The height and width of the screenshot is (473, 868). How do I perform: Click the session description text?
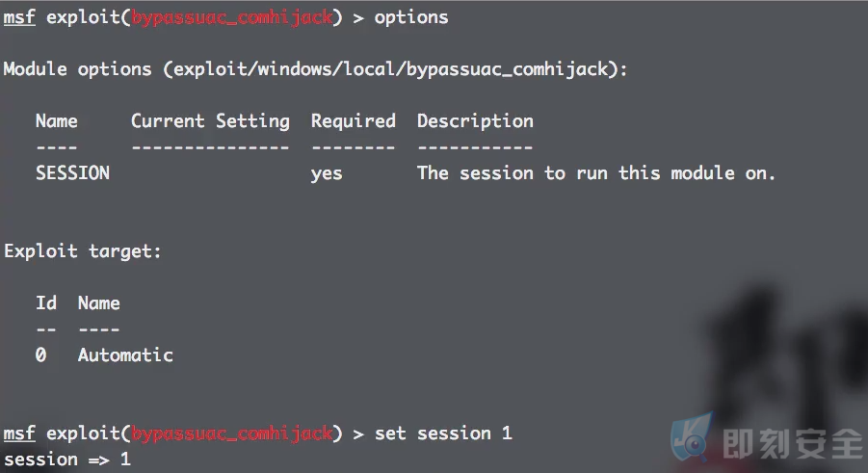[x=596, y=172]
